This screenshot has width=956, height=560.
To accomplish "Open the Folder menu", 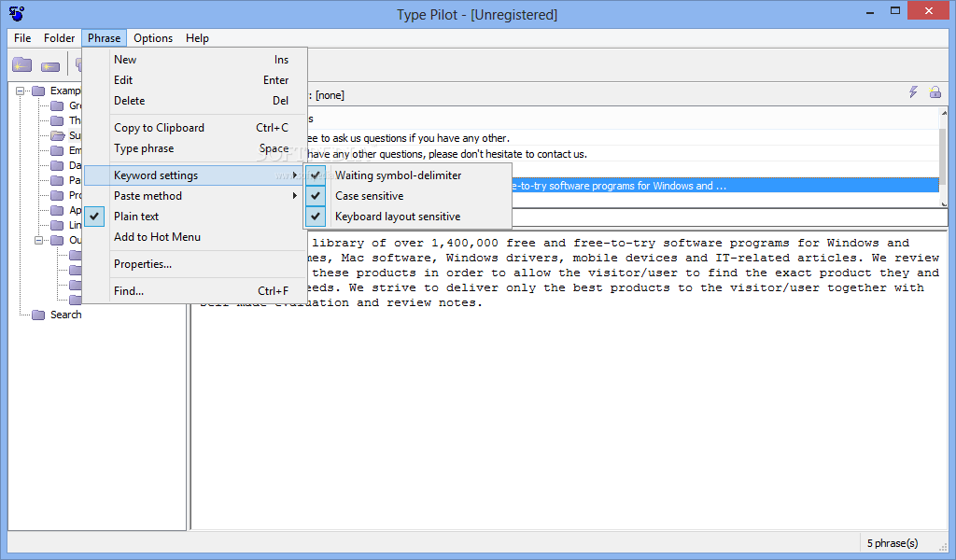I will 59,37.
